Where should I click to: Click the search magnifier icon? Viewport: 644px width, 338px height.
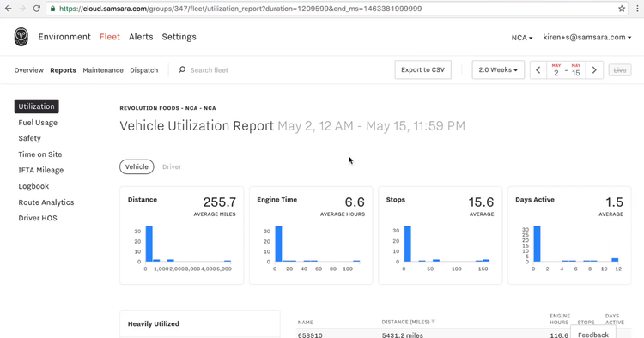[181, 70]
